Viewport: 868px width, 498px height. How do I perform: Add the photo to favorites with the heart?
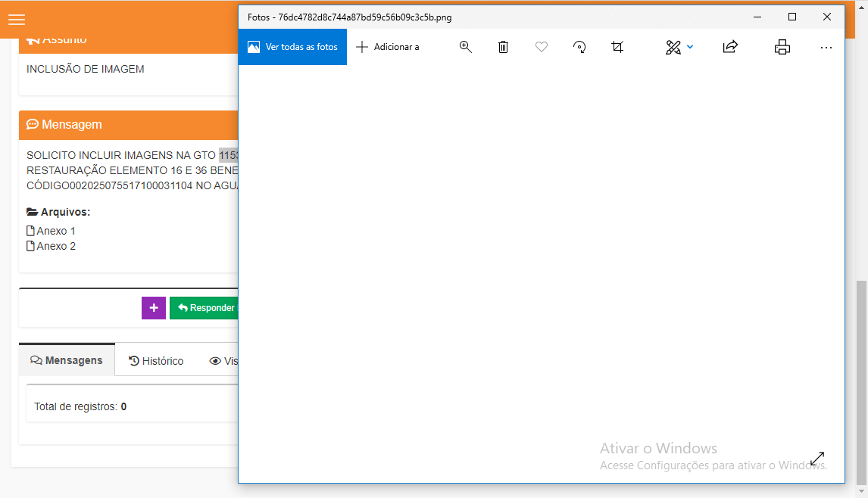point(542,47)
